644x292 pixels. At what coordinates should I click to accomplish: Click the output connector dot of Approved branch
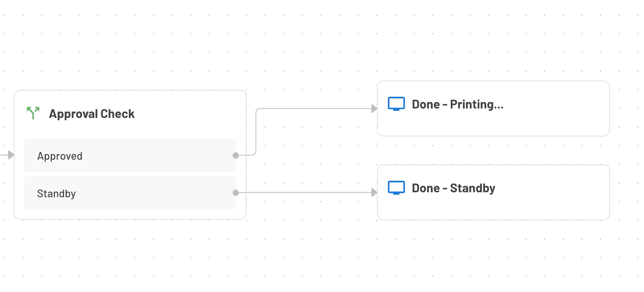(236, 155)
